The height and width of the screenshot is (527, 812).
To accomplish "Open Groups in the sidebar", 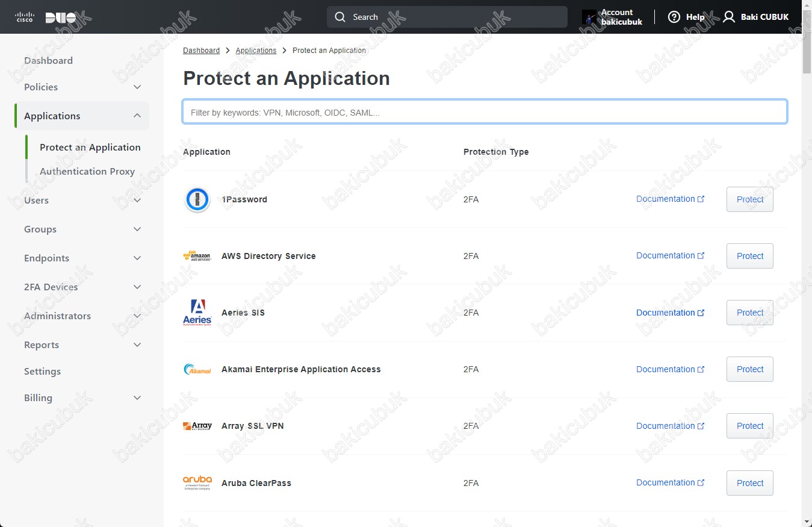I will pos(40,229).
